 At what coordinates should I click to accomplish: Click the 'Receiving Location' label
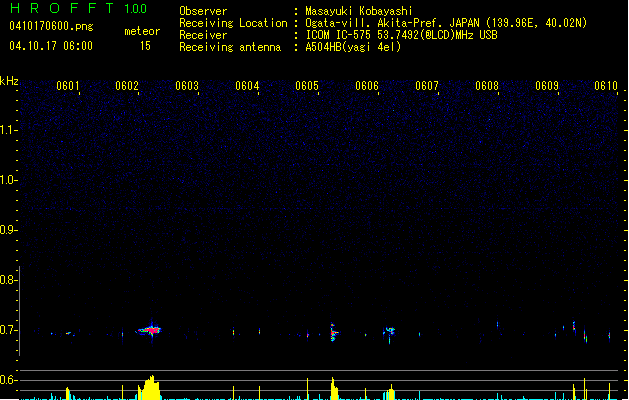click(x=233, y=23)
